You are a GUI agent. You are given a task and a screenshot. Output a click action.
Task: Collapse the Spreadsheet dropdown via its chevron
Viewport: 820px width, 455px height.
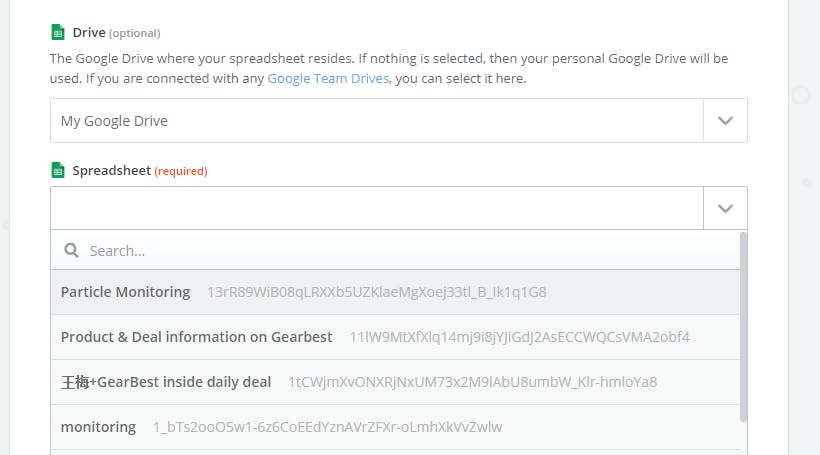click(725, 208)
